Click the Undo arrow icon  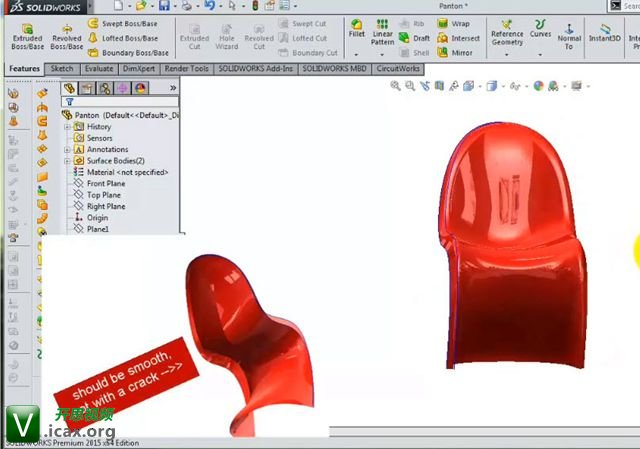pos(209,6)
